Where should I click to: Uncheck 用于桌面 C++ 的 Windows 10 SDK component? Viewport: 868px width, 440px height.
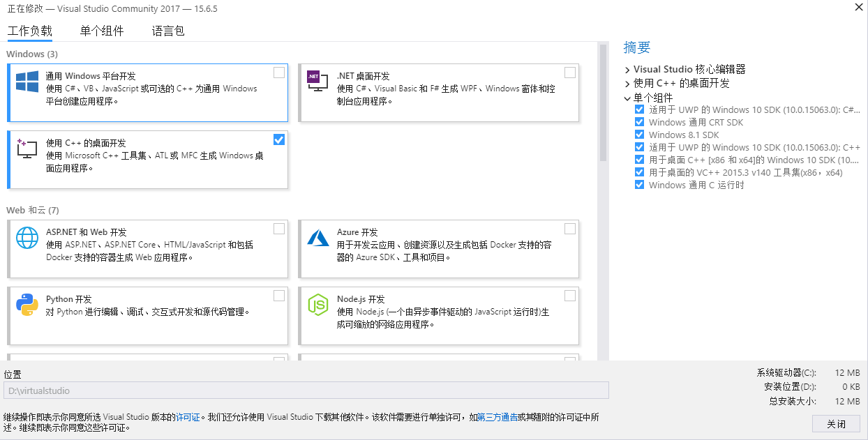639,160
